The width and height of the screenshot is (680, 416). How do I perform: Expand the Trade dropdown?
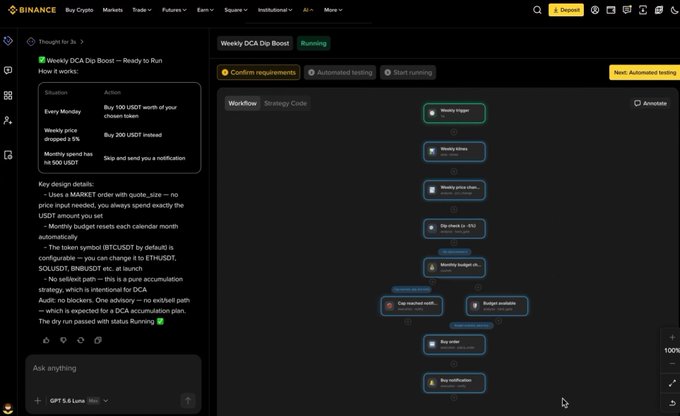click(x=142, y=10)
